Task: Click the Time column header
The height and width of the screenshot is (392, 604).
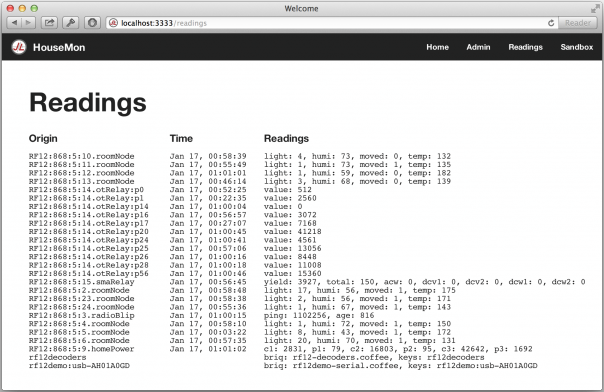Action: coord(181,138)
